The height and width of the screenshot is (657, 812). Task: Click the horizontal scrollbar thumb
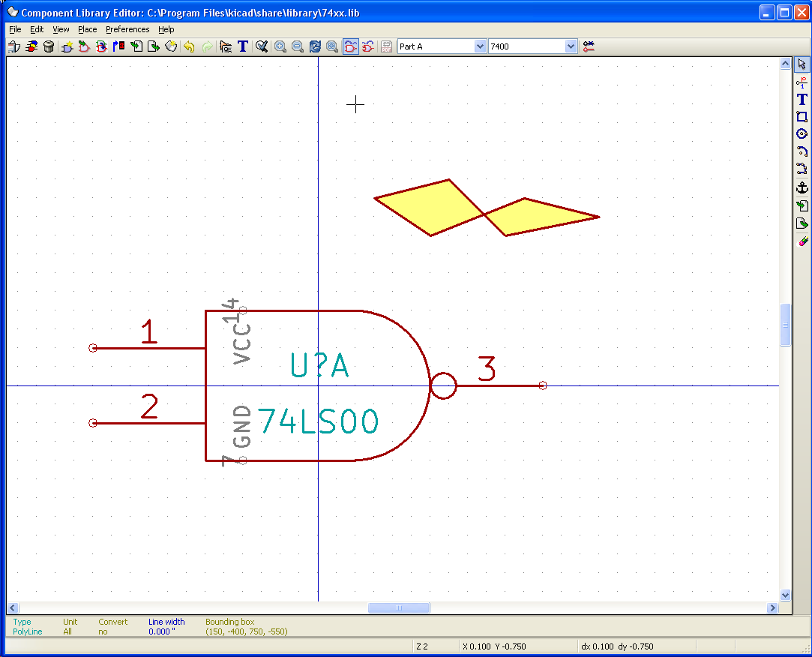pyautogui.click(x=398, y=607)
